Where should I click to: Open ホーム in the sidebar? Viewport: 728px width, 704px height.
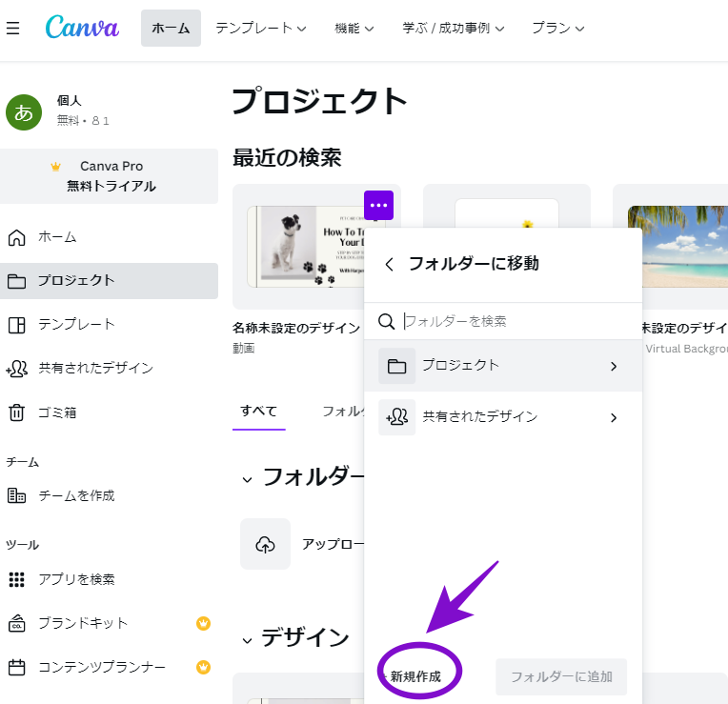[x=109, y=237]
